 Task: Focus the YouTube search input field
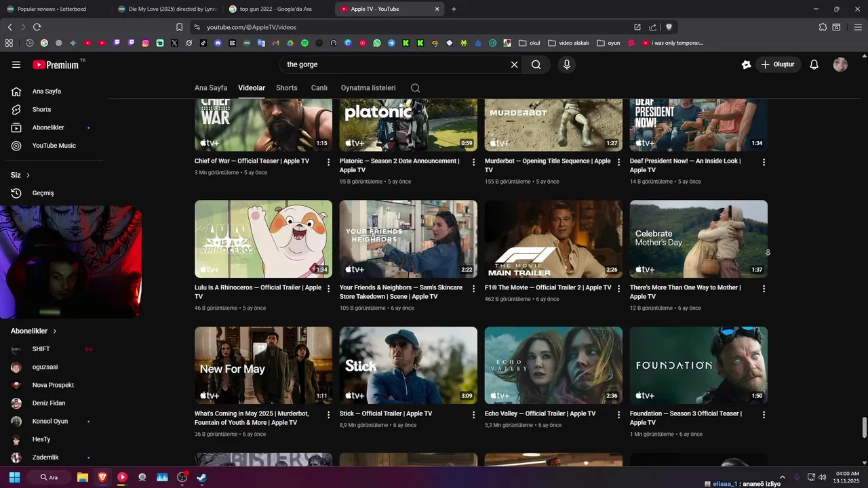coord(397,65)
